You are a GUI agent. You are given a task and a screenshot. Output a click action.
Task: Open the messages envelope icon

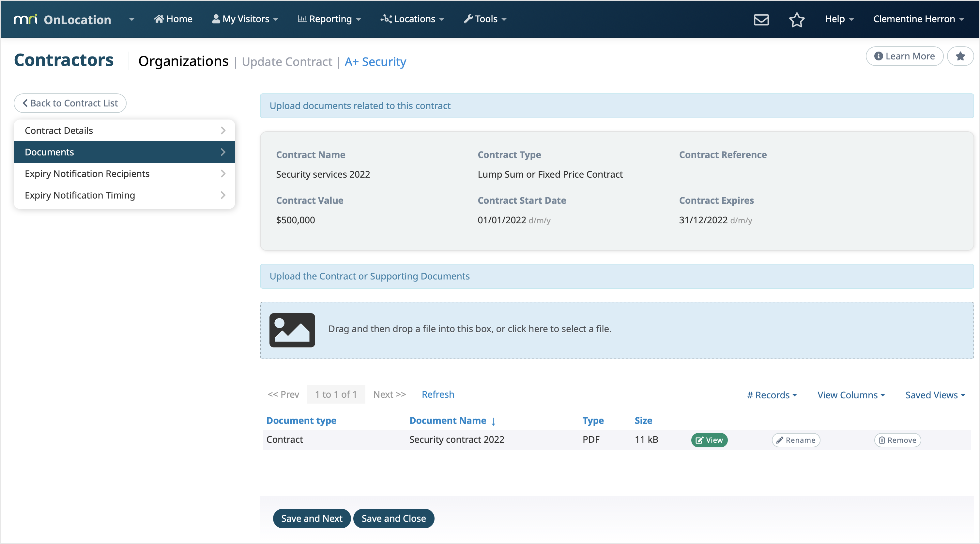pos(761,19)
